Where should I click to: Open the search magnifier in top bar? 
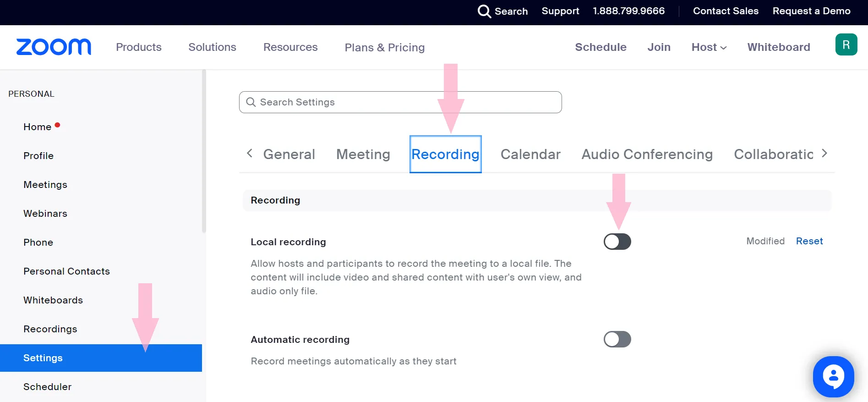pos(484,11)
